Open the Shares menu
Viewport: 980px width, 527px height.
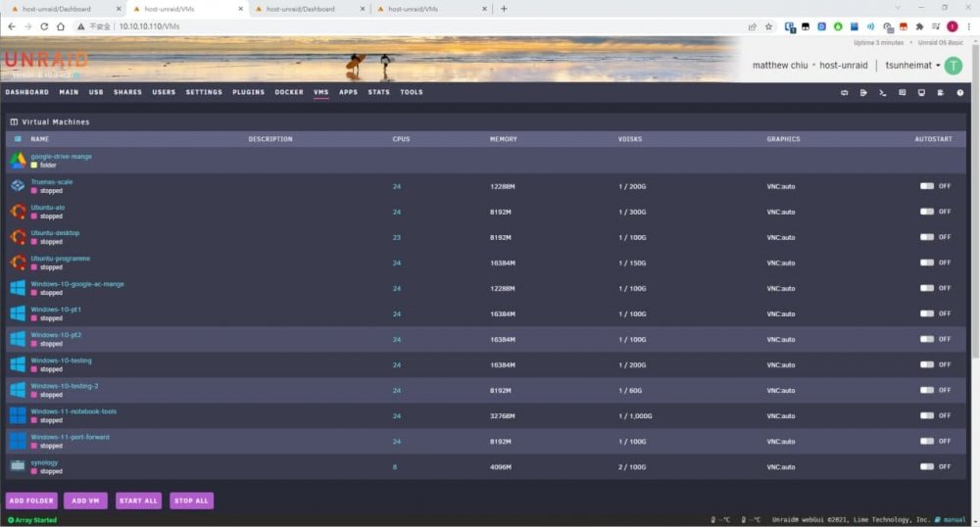127,92
